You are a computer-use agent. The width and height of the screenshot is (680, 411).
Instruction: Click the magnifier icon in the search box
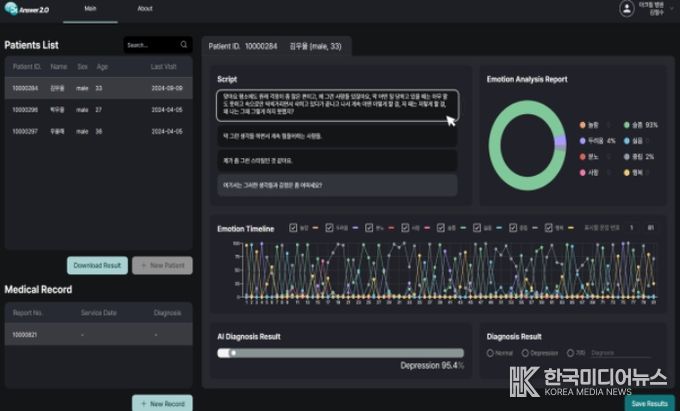coord(184,45)
